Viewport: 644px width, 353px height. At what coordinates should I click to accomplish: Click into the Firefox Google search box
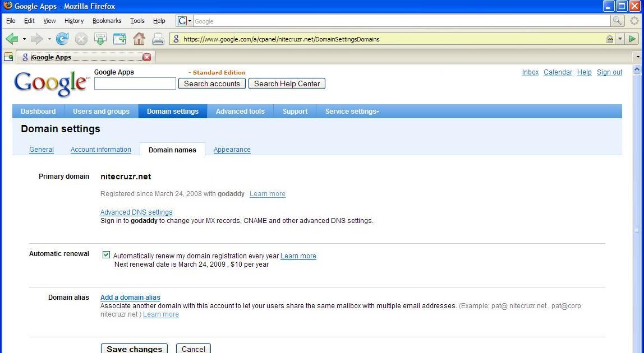coord(402,21)
